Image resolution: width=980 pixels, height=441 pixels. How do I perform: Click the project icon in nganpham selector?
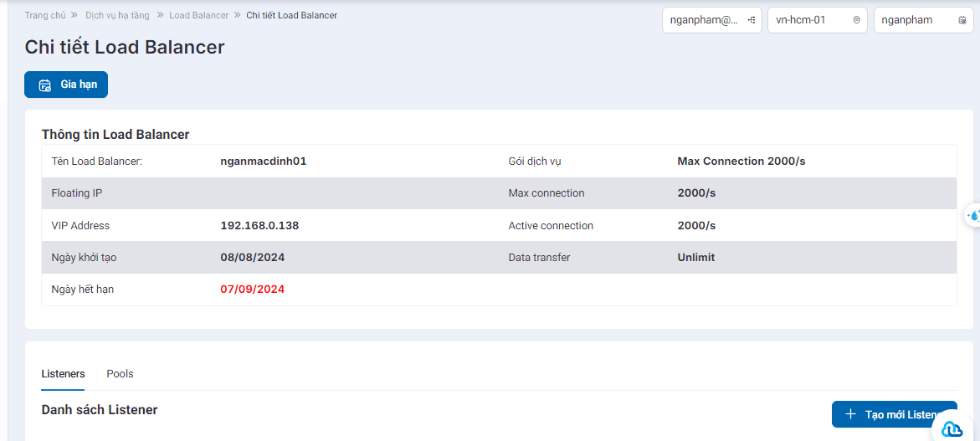coord(962,20)
